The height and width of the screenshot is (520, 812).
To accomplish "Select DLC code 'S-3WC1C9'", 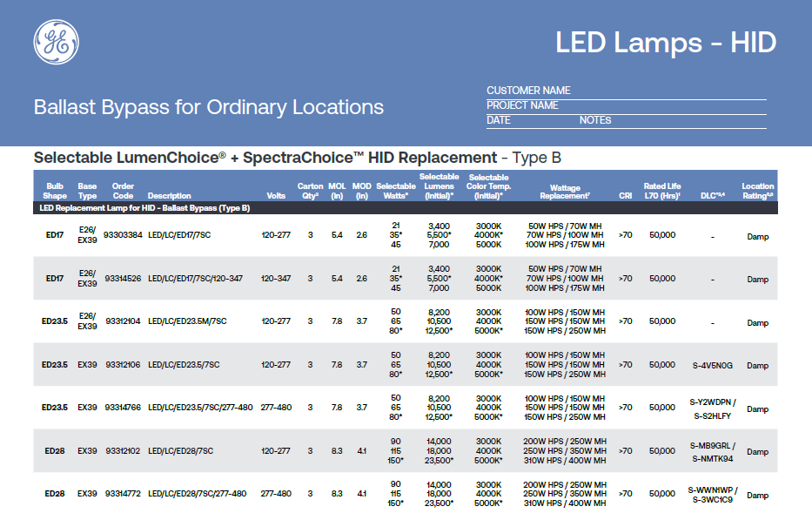I will click(x=713, y=500).
